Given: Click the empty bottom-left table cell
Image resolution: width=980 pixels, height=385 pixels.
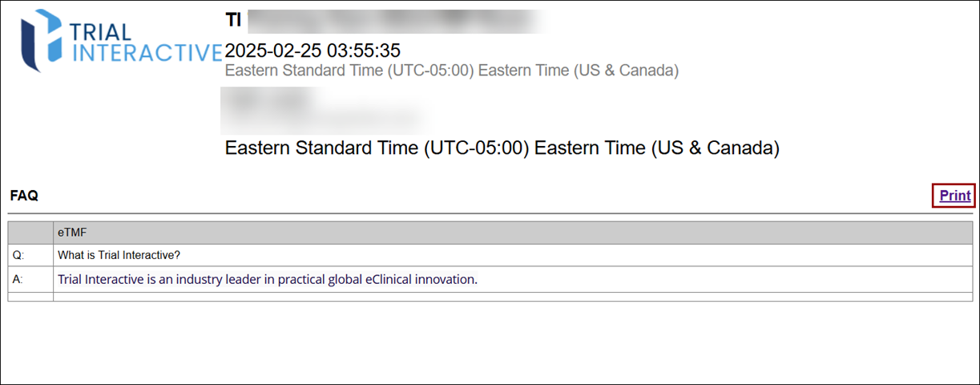Looking at the screenshot, I should pos(30,297).
